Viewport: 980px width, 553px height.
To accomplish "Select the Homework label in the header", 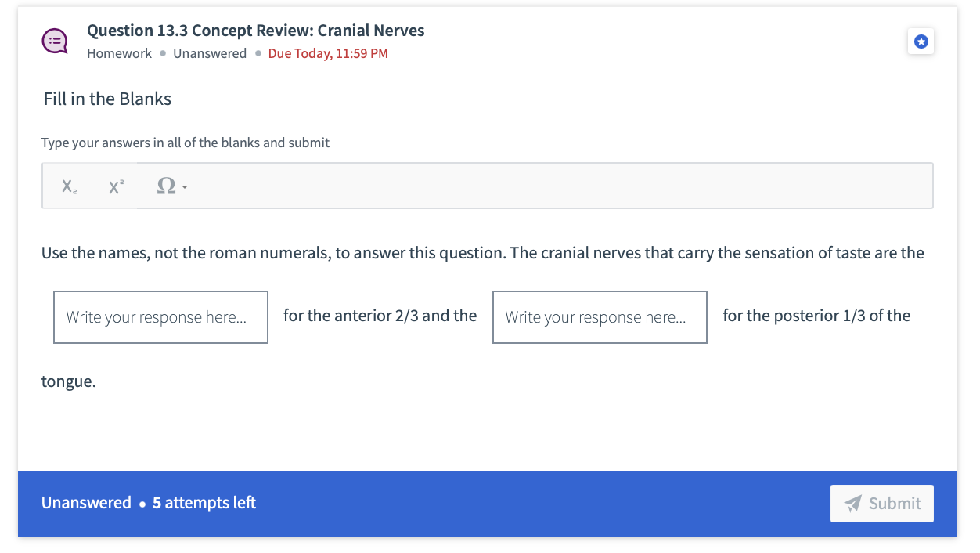I will click(119, 53).
